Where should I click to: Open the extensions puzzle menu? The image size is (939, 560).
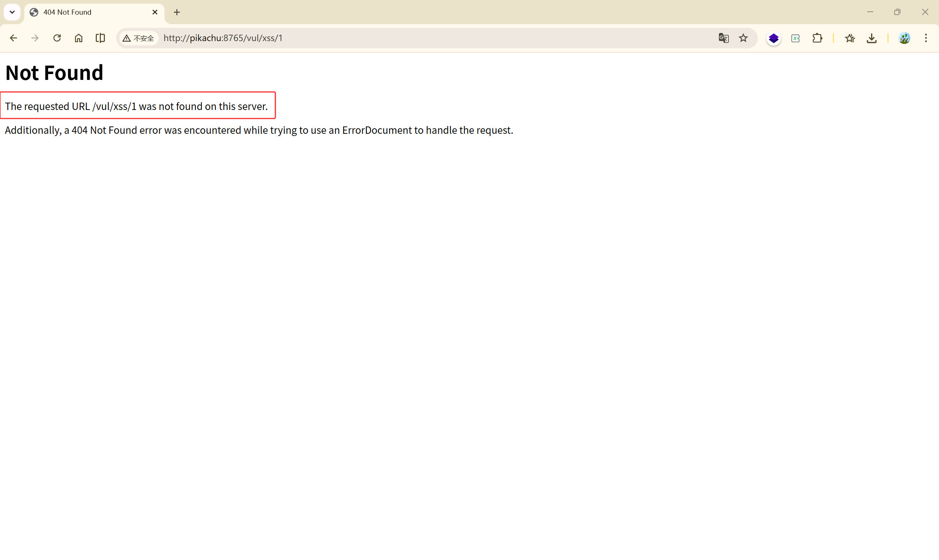(818, 38)
